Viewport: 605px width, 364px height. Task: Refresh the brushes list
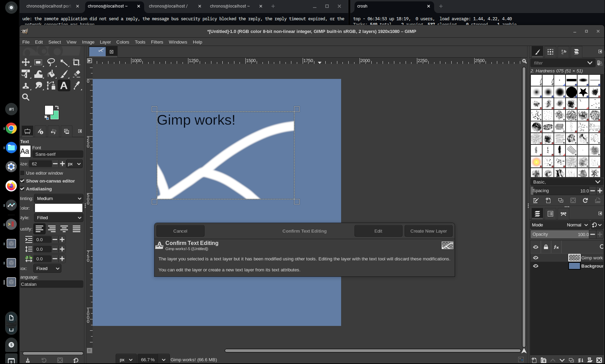pyautogui.click(x=585, y=201)
